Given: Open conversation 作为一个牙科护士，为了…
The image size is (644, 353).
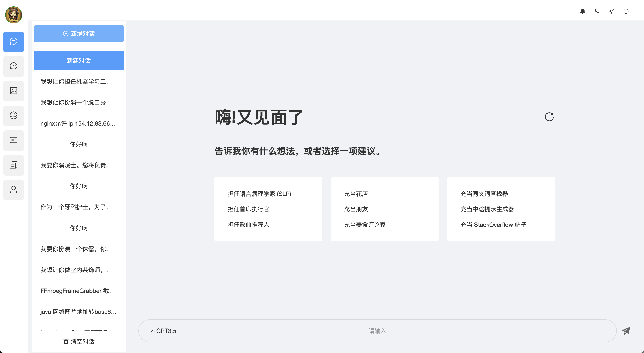Looking at the screenshot, I should pos(79,207).
